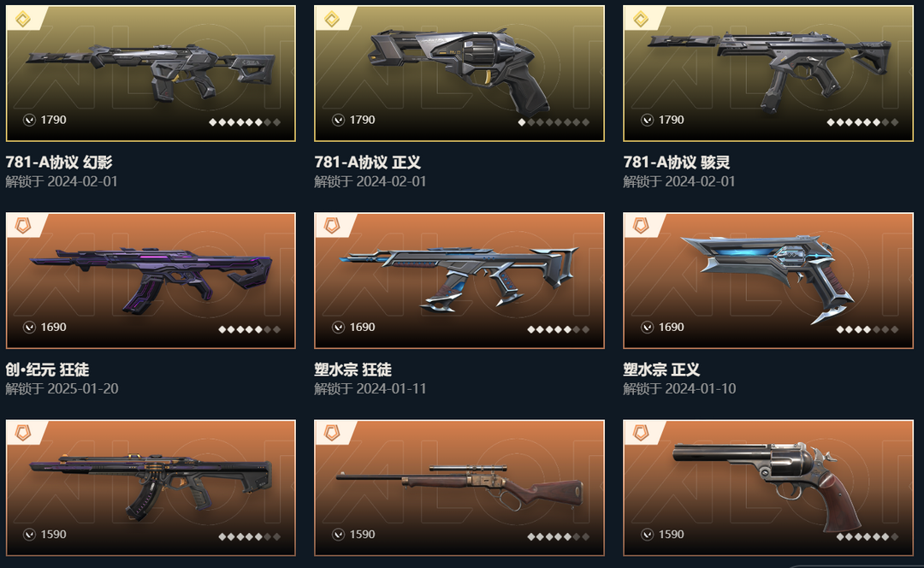Click upgrade level dots on 781-A协议 正义 card
Viewport: 924px width, 568px height.
[x=554, y=122]
